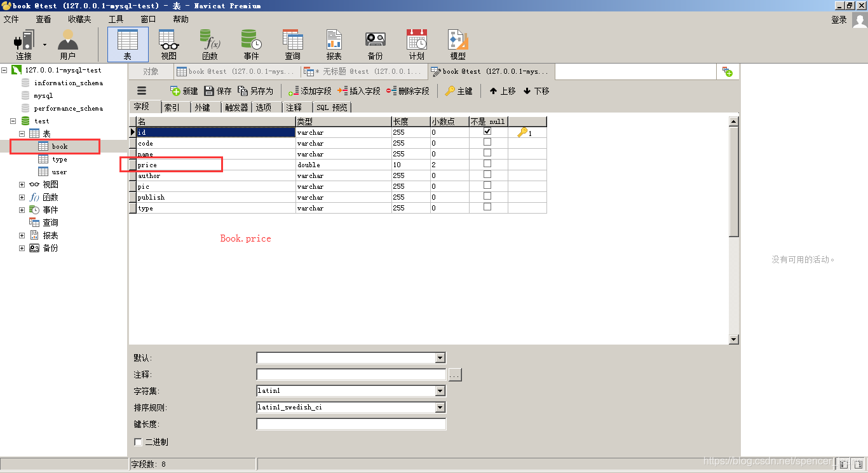
Task: Click Move Down (下移) button
Action: pos(536,91)
